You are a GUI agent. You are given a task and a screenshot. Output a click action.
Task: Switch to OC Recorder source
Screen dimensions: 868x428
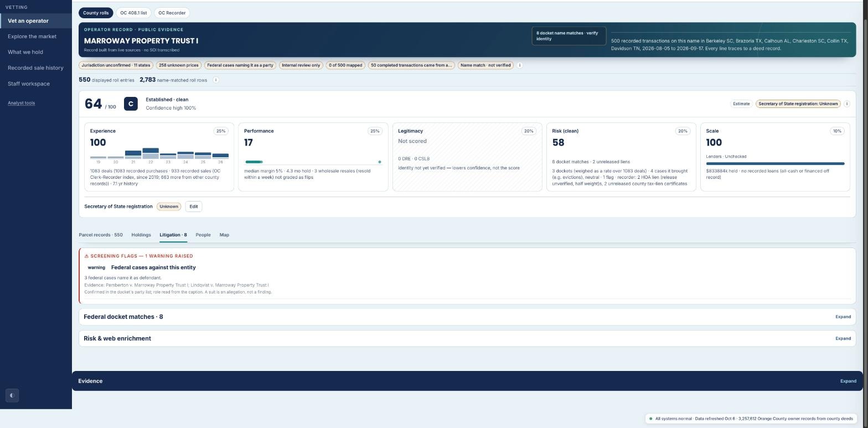pyautogui.click(x=172, y=13)
